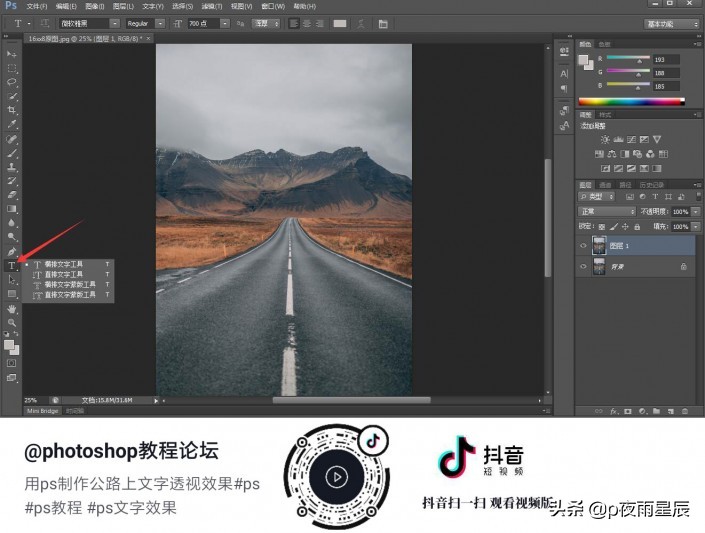Toggle lock all
705x533 pixels.
point(637,227)
